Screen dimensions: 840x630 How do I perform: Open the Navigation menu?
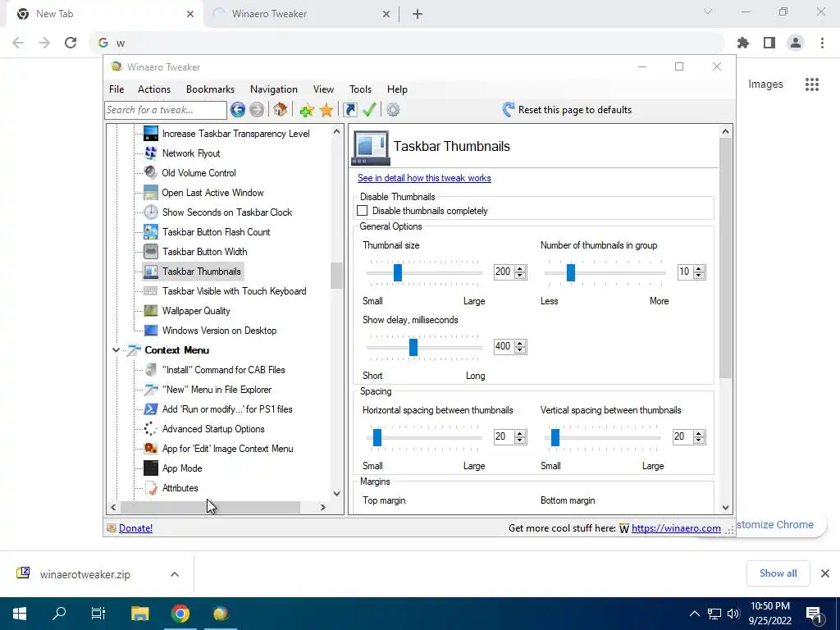pos(274,89)
